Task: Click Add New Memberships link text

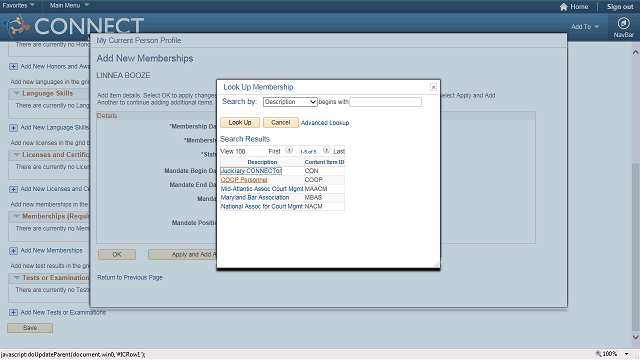Action: click(51, 251)
